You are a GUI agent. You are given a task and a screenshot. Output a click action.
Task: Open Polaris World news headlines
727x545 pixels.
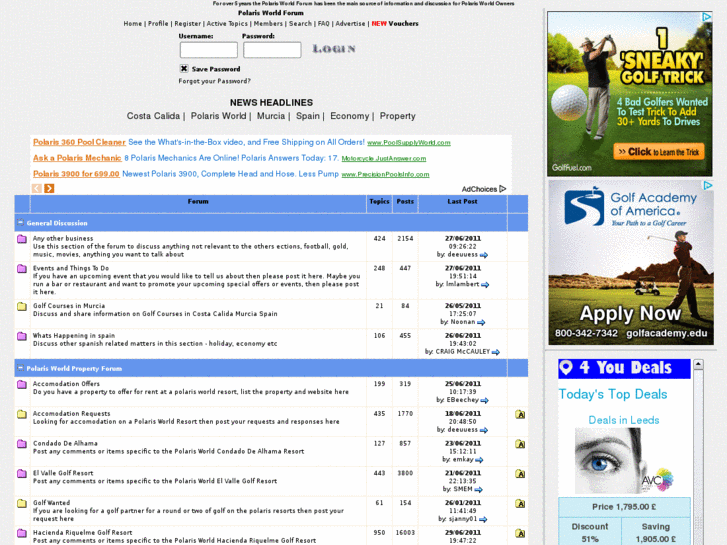218,116
